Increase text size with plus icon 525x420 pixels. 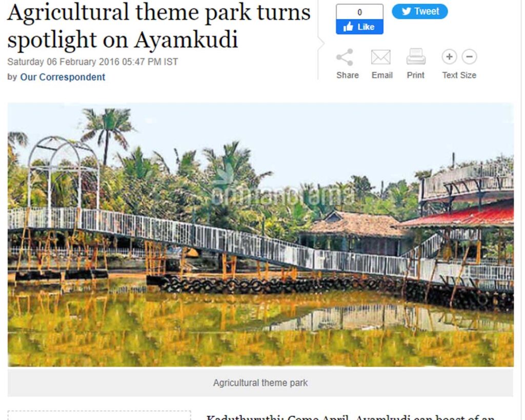[x=449, y=57]
